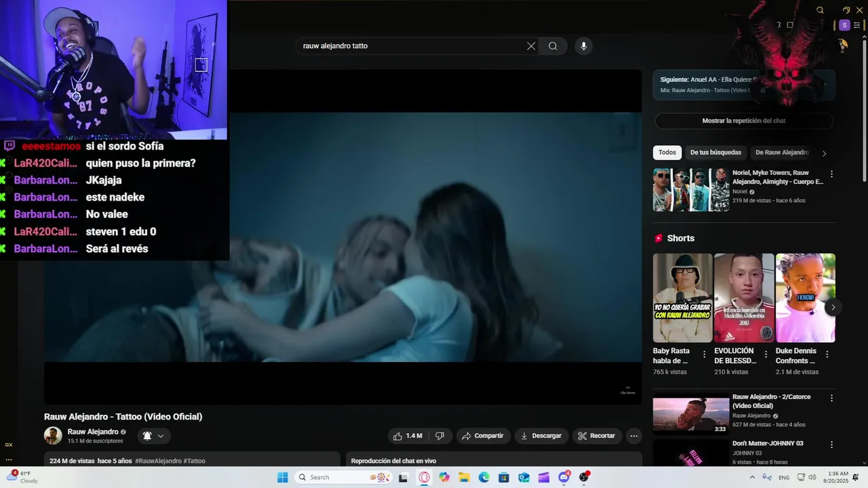
Task: Open volume icon in system tray
Action: coord(812,477)
